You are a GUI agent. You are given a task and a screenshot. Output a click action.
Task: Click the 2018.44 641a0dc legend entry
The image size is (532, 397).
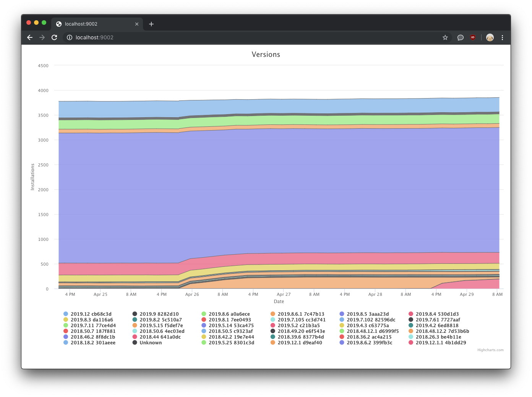tap(157, 337)
